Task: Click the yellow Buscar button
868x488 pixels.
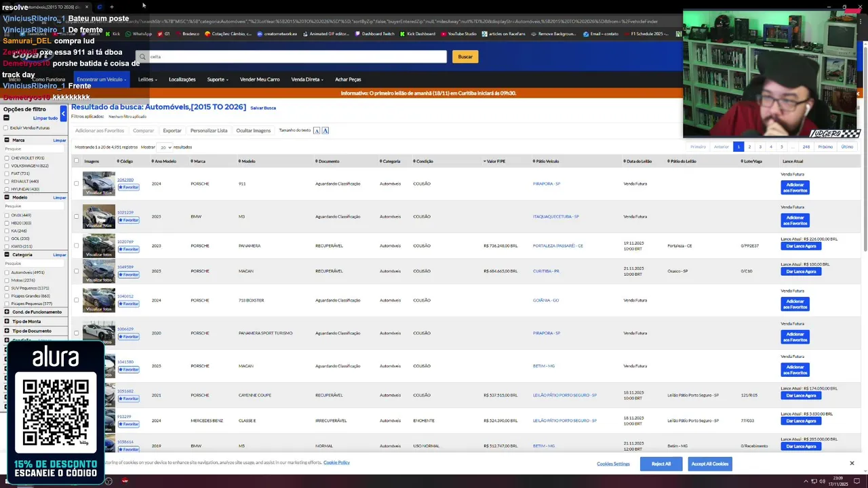Action: (x=465, y=57)
